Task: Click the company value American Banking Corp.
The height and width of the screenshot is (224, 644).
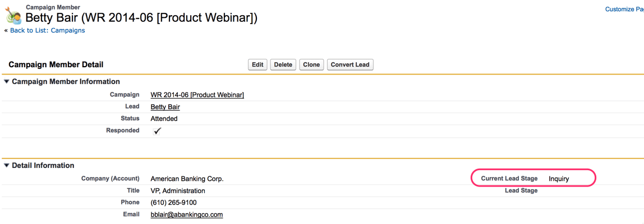Action: [x=187, y=179]
